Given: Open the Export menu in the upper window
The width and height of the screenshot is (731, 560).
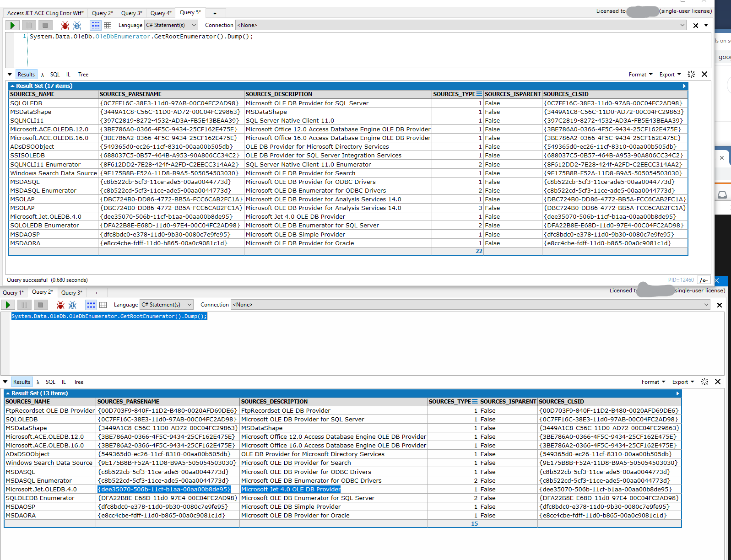Looking at the screenshot, I should [670, 75].
